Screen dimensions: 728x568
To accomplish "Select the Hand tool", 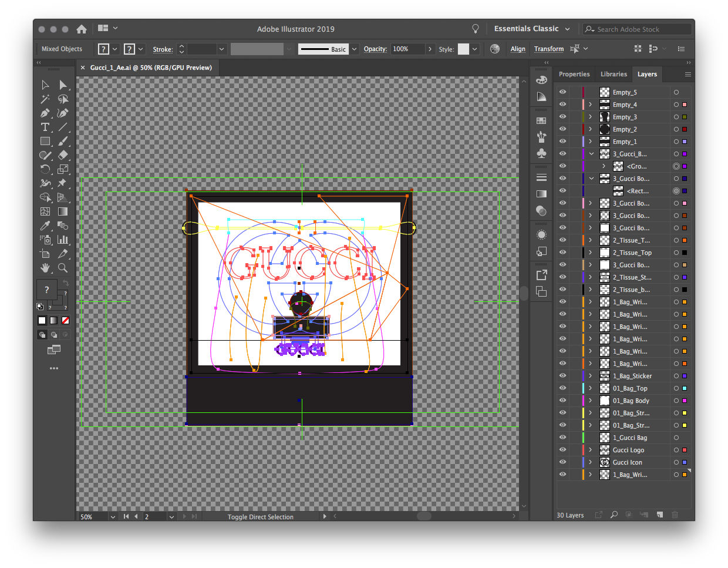I will [45, 268].
